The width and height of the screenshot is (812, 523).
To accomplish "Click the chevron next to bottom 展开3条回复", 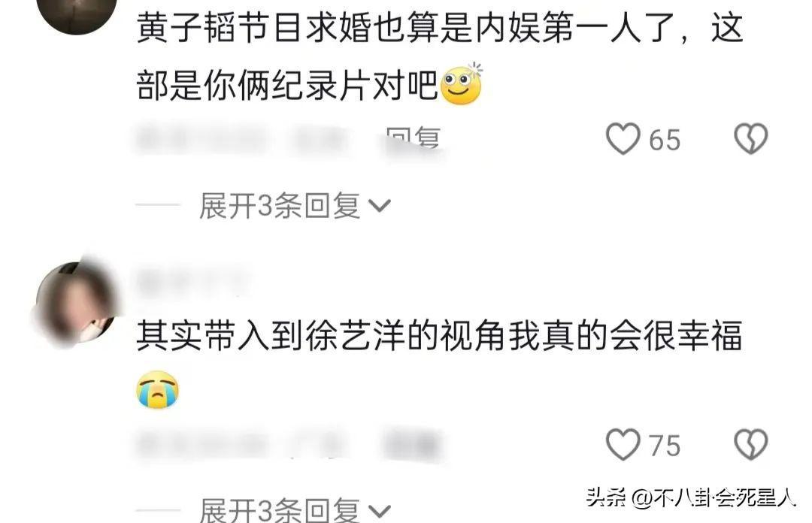I will tap(379, 512).
